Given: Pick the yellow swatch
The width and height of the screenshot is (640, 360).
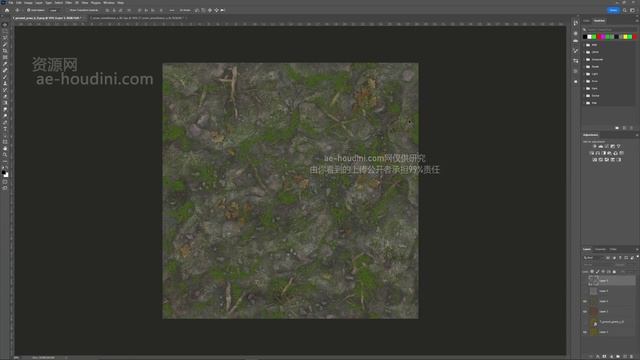Looking at the screenshot, I should coord(625,37).
